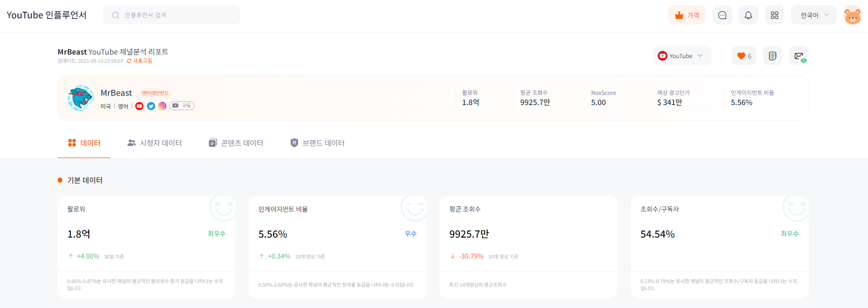The image size is (868, 308).
Task: Open MrBeast's Twitter icon
Action: click(x=151, y=106)
